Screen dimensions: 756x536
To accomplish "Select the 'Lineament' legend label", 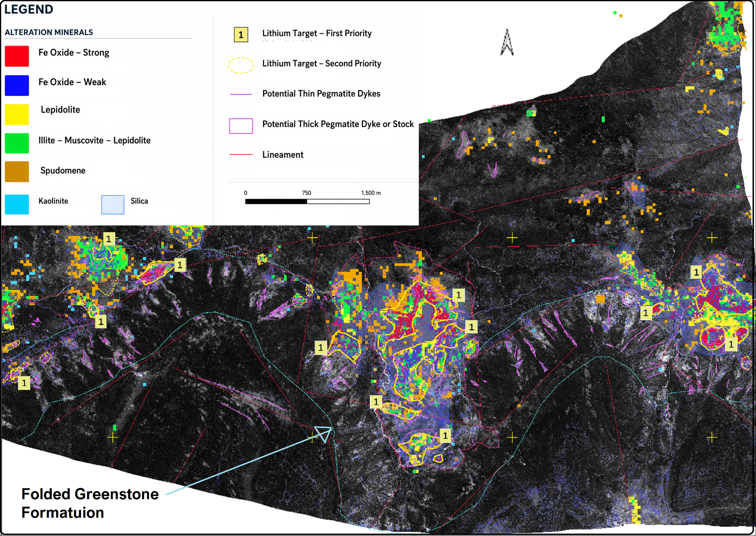I will (x=283, y=155).
